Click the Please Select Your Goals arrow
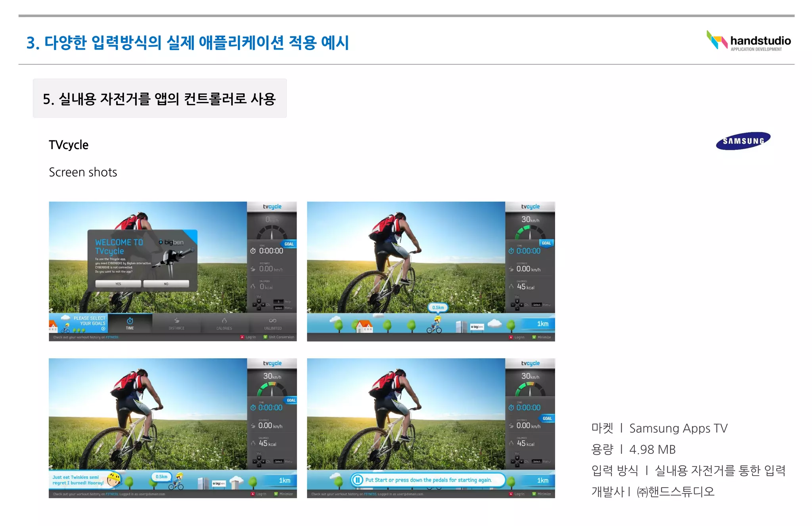812x526 pixels. click(x=103, y=328)
